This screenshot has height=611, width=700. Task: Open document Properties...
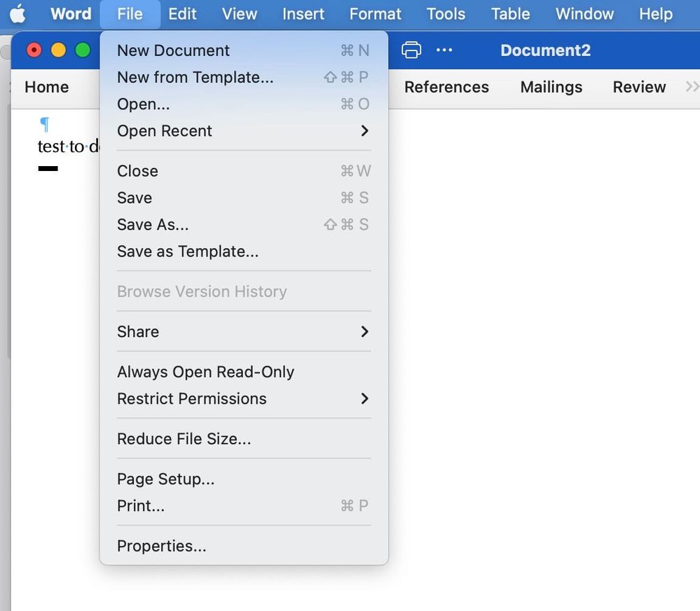(x=244, y=546)
